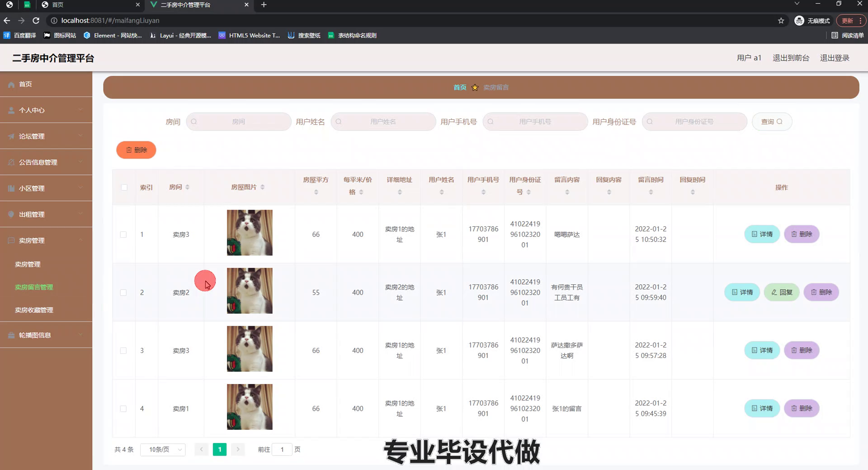
Task: Click the sort arrows on 房屋图片 column
Action: (x=263, y=187)
